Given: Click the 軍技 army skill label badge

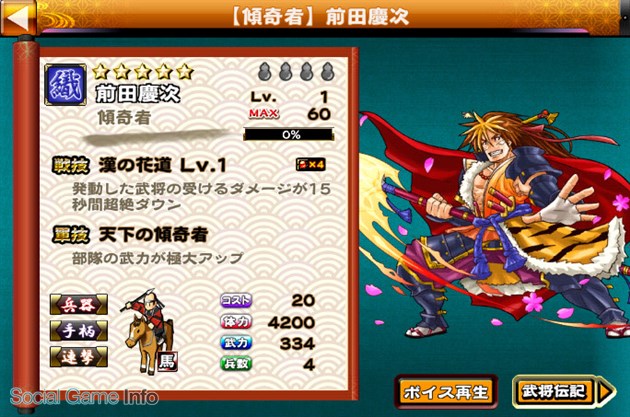Looking at the screenshot, I should [x=71, y=235].
